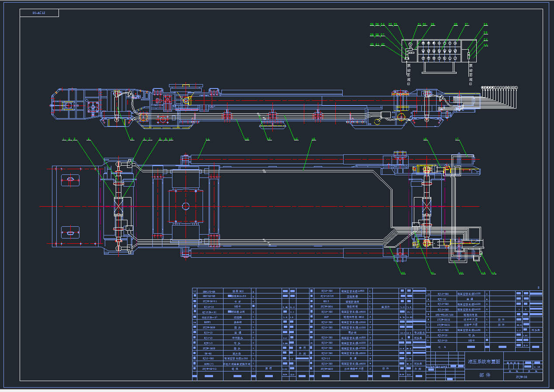Select balloon number 14 under the side view
Viewport: 554px width, 392px height.
pyautogui.click(x=296, y=139)
